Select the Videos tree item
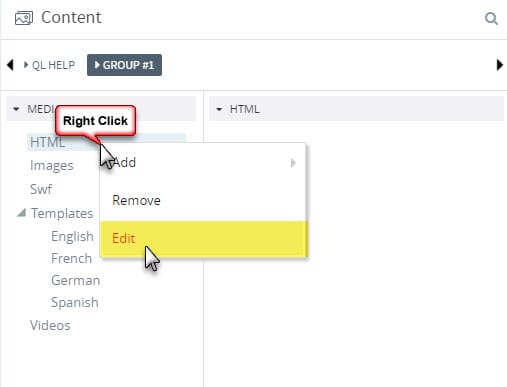 (50, 325)
